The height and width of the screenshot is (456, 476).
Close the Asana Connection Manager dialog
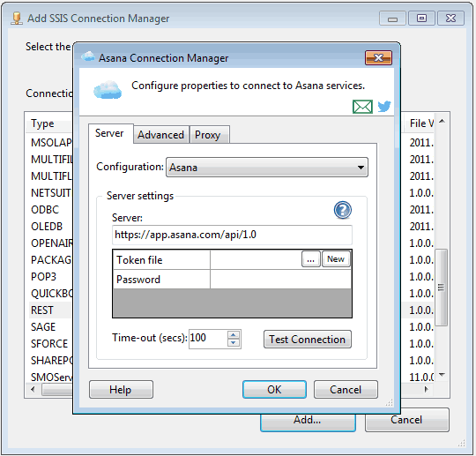click(x=378, y=57)
